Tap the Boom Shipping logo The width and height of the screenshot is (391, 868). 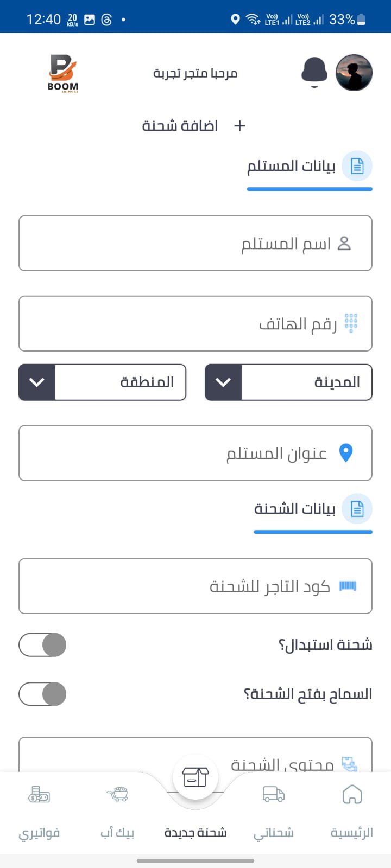(x=63, y=74)
